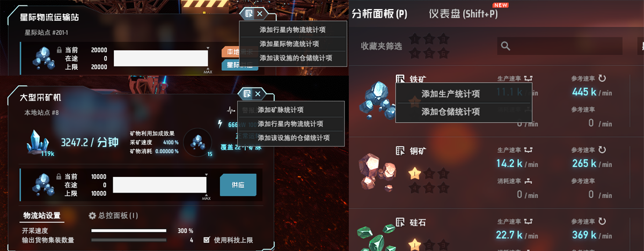Toggle 使用科技上限 checkbox

coord(207,240)
